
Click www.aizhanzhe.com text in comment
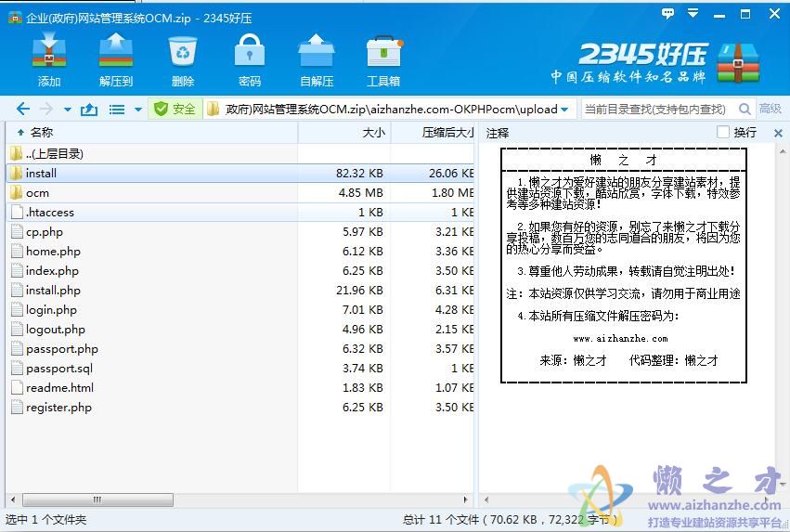(620, 339)
